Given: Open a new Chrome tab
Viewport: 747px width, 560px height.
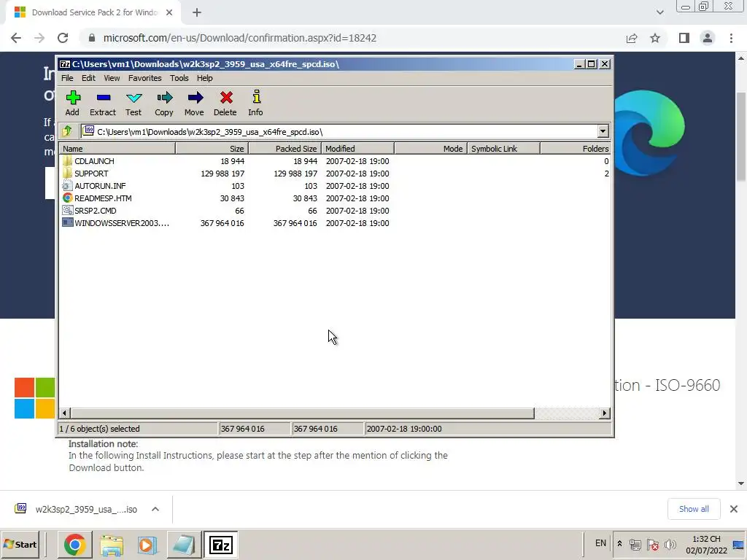Looking at the screenshot, I should (197, 13).
